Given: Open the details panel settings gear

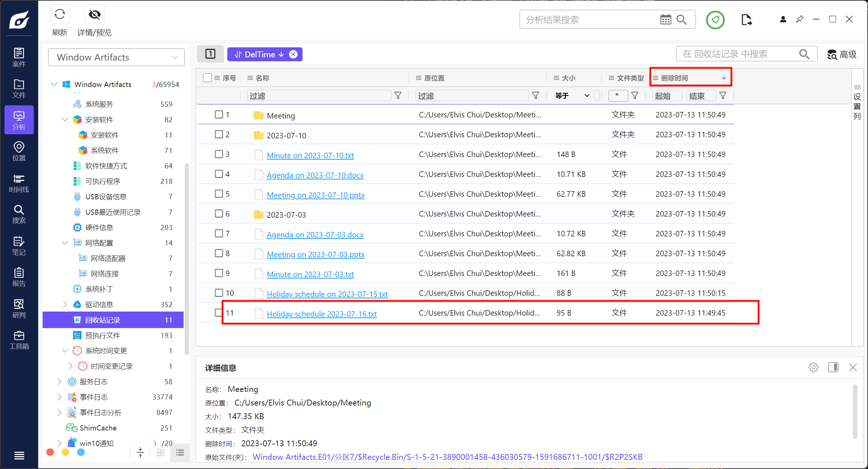Looking at the screenshot, I should [x=813, y=367].
